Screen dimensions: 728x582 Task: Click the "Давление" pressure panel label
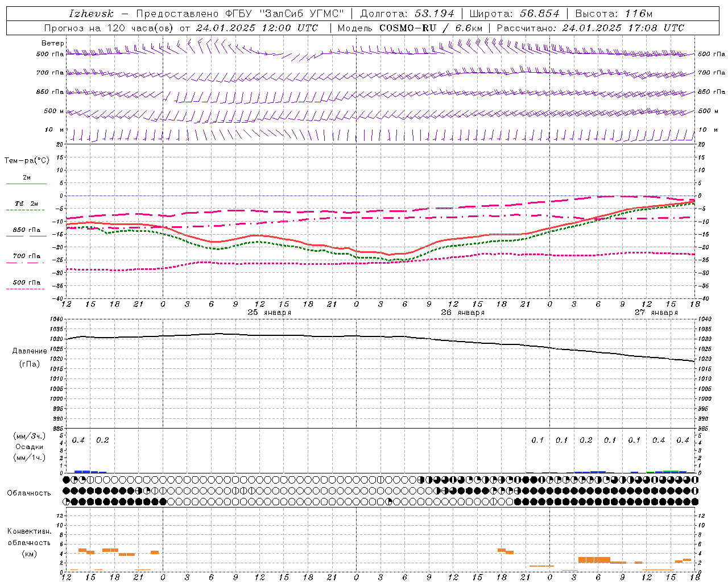[x=30, y=351]
